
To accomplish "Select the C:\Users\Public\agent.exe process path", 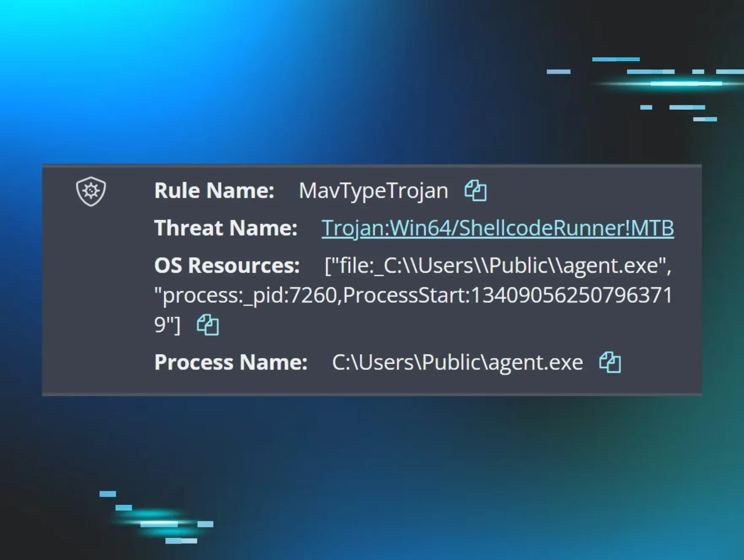I will coord(457,363).
